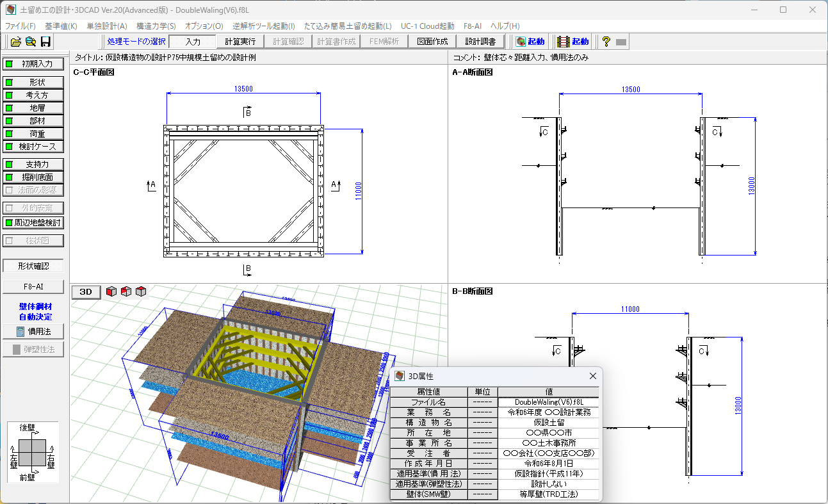Screen dimensions: 828x504
Task: Switch to 計算実行 processing mode
Action: pos(240,42)
